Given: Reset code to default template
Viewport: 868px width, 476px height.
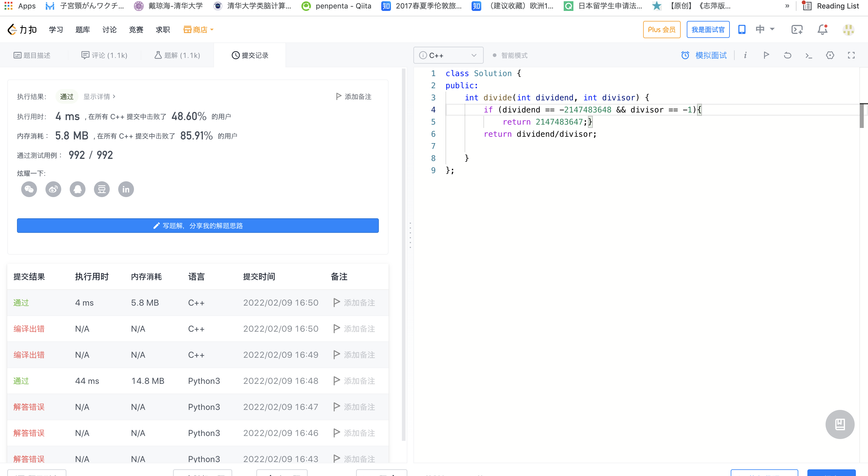Looking at the screenshot, I should (x=787, y=55).
